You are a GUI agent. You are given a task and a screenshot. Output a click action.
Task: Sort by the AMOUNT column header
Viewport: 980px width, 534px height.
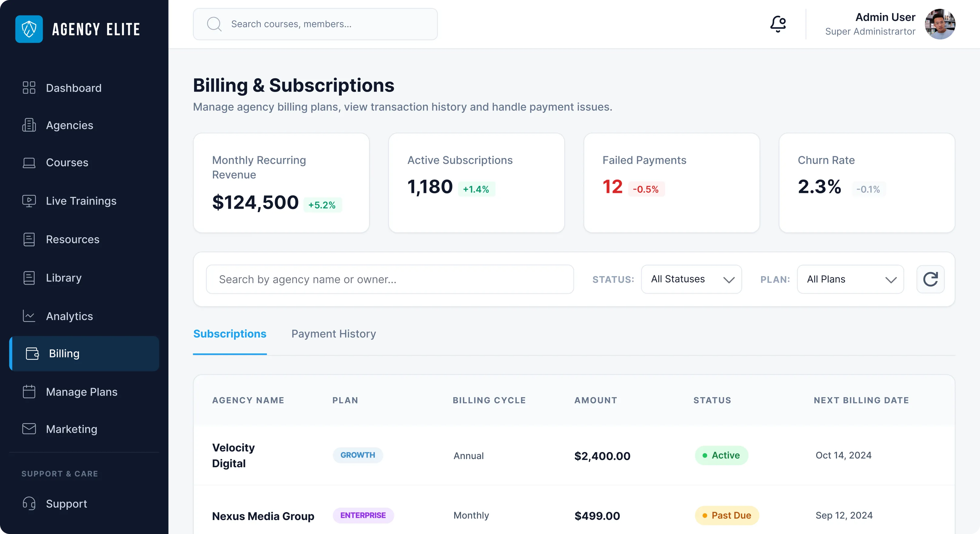(596, 400)
